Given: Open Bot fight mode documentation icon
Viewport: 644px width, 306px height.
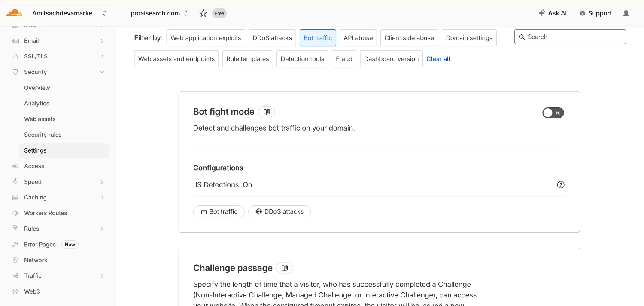Looking at the screenshot, I should pos(266,111).
